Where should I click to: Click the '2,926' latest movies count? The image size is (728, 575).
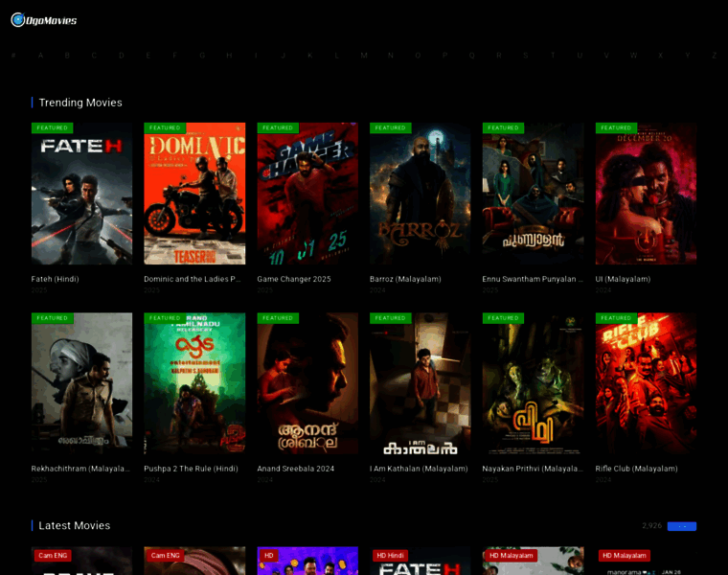pyautogui.click(x=652, y=526)
